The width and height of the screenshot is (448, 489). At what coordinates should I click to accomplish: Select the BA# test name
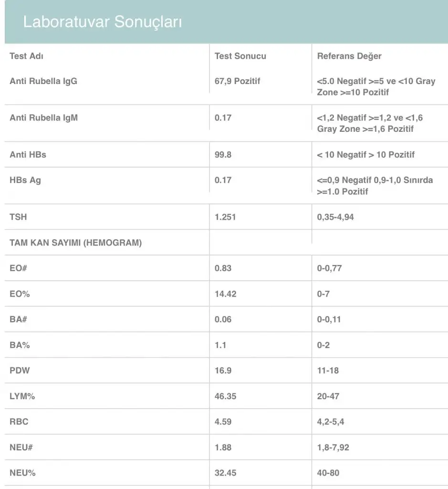[x=18, y=319]
